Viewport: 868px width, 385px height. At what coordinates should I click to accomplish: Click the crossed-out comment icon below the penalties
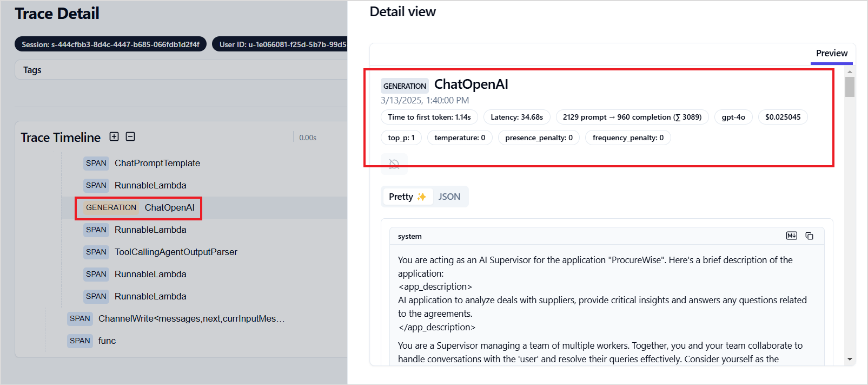coord(394,164)
